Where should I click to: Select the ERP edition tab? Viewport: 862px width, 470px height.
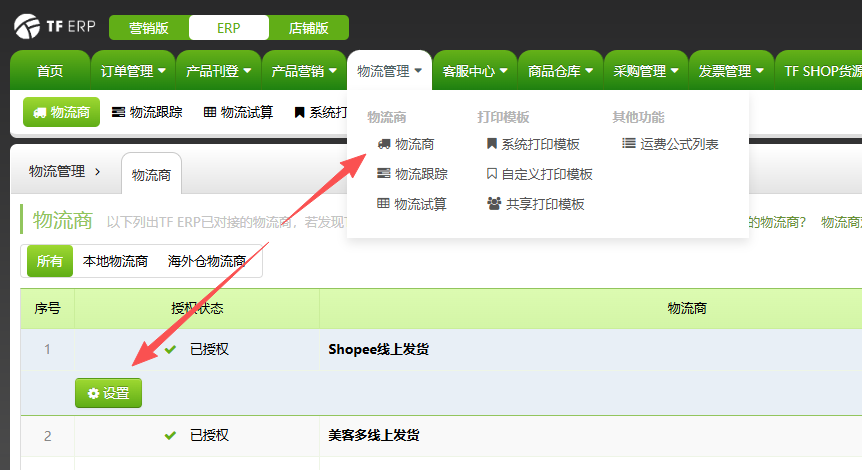(229, 27)
